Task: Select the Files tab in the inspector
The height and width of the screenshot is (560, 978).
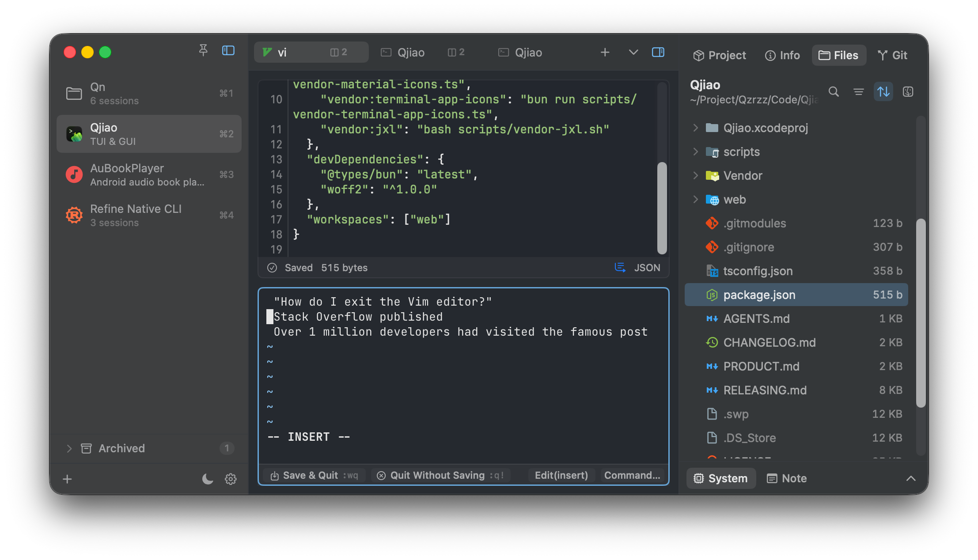Action: (838, 55)
